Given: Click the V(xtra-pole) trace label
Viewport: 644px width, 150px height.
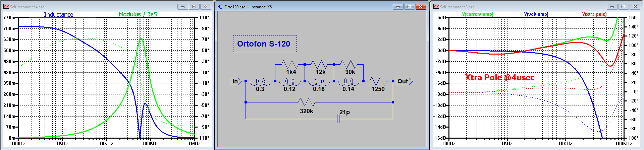Looking at the screenshot, I should 594,14.
